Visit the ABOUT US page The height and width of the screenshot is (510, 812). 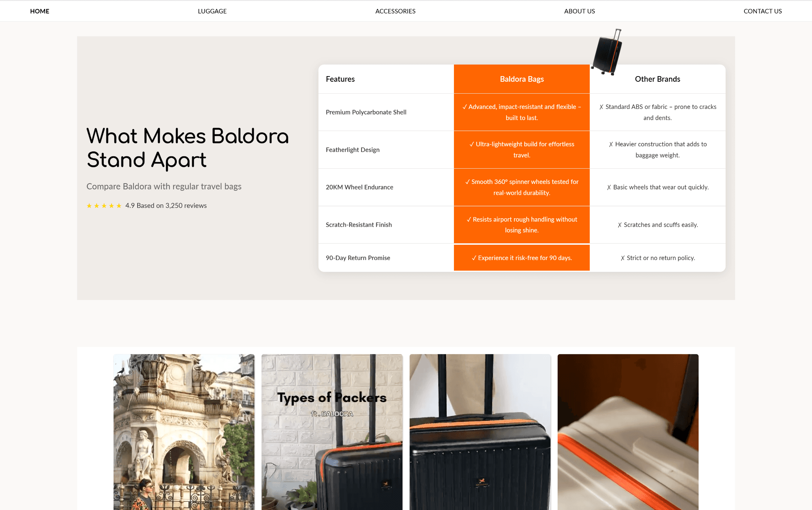tap(579, 11)
